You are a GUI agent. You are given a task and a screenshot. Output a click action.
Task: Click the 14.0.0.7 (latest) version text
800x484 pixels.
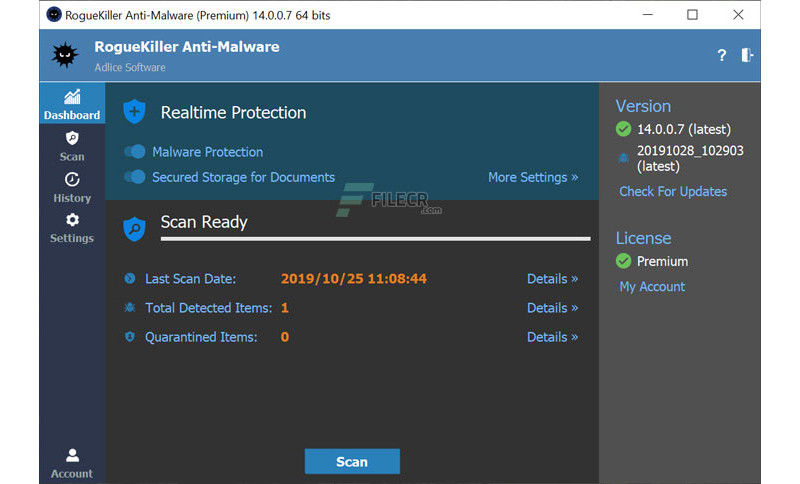[x=684, y=129]
